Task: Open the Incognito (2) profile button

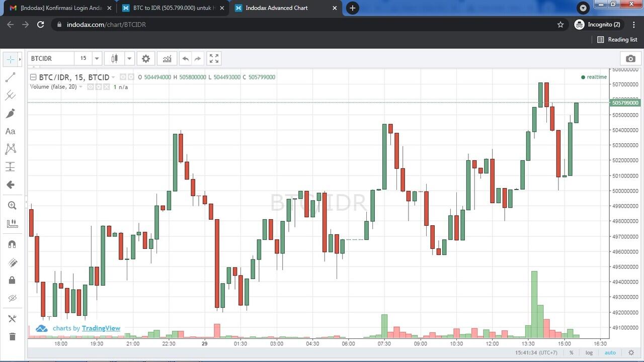Action: point(598,24)
